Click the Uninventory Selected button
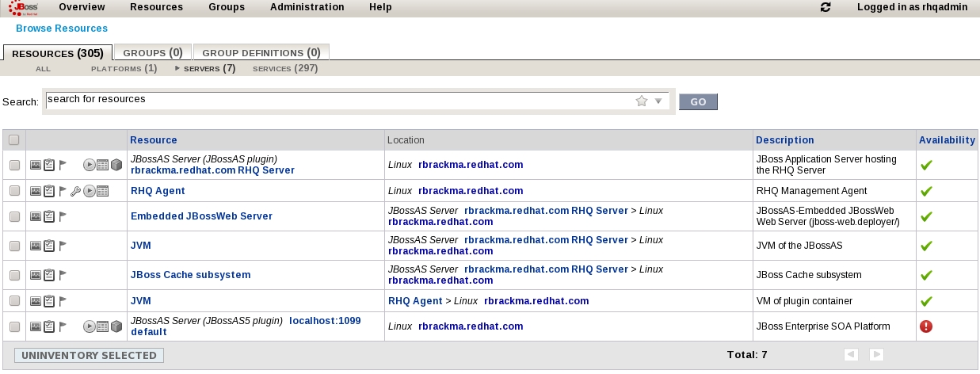 (89, 355)
